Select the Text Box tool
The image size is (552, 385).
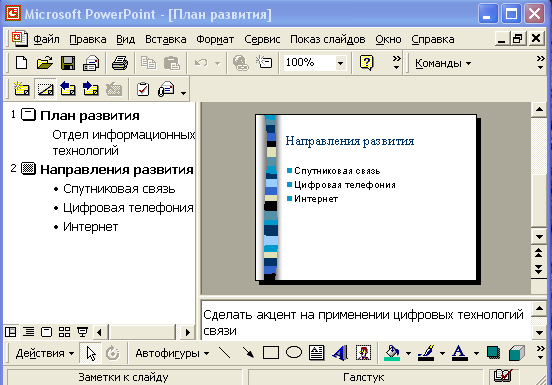(x=316, y=353)
